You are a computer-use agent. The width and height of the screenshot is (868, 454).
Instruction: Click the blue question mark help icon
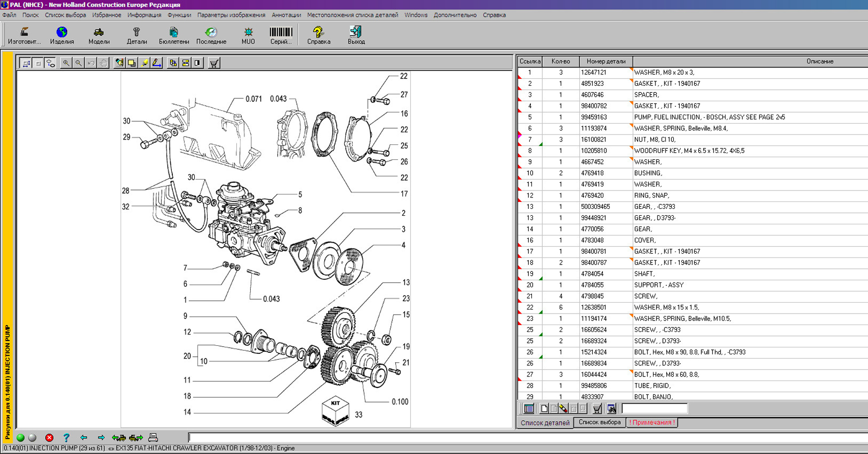(66, 438)
